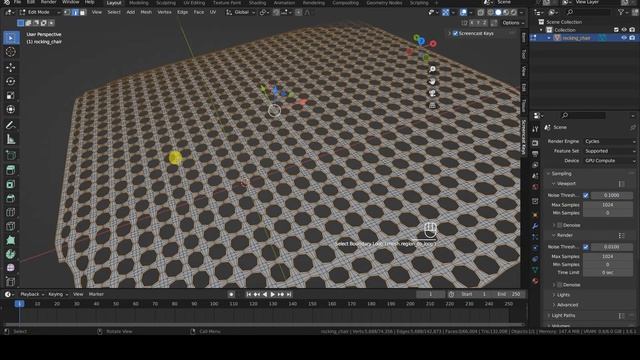Select the Scale tool

pyautogui.click(x=11, y=96)
